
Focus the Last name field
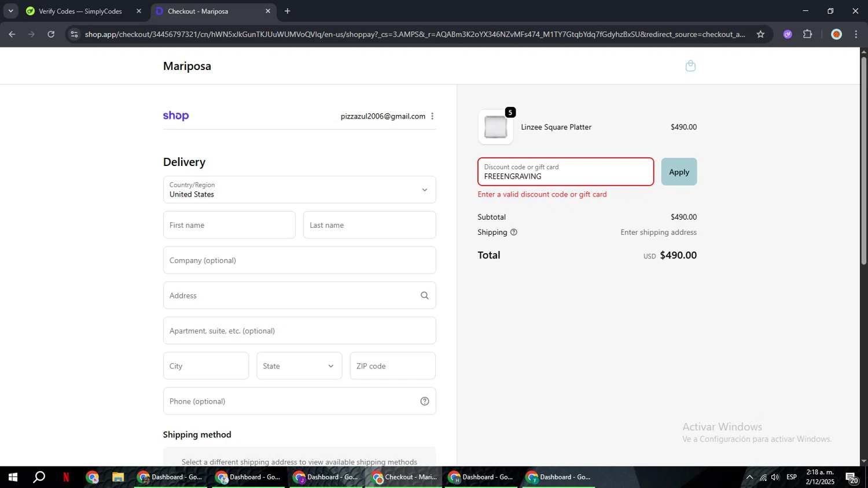click(x=369, y=225)
